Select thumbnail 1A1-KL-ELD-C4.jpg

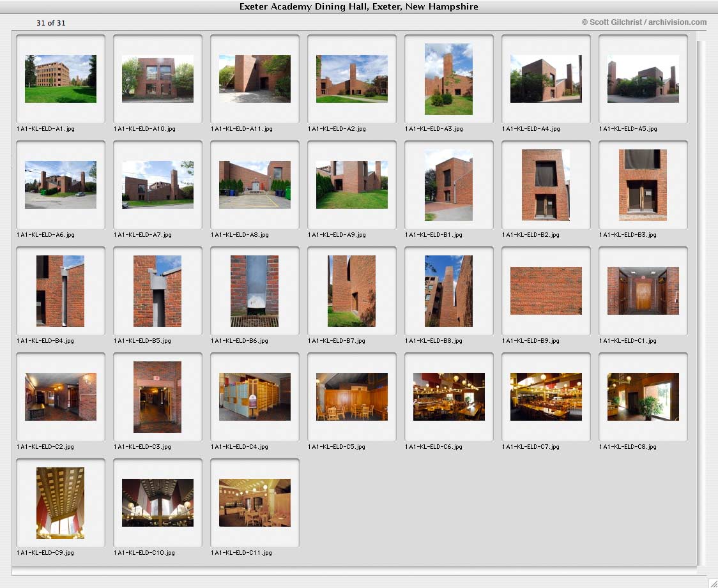click(255, 396)
